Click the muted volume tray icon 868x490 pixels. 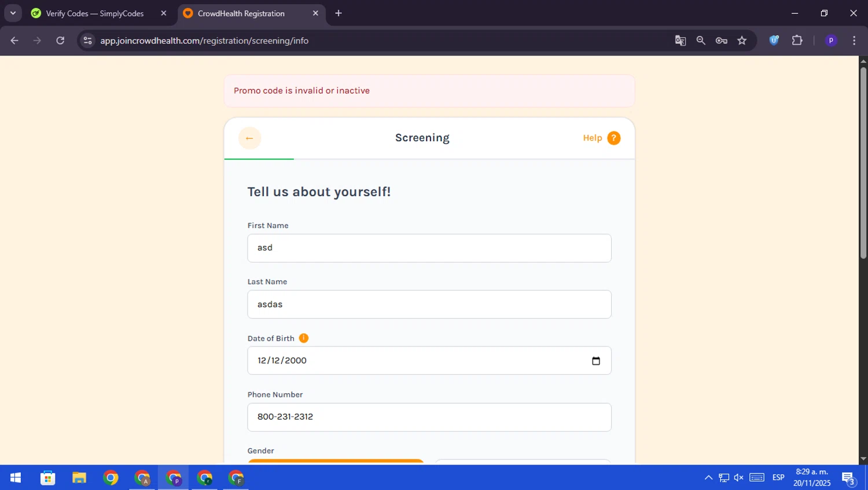[x=739, y=478]
